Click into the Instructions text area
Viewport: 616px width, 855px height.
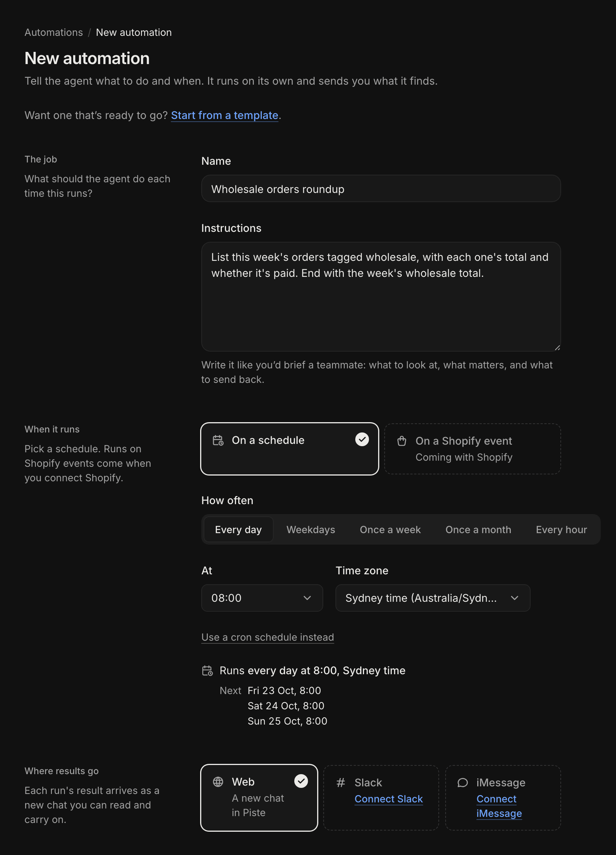point(381,297)
